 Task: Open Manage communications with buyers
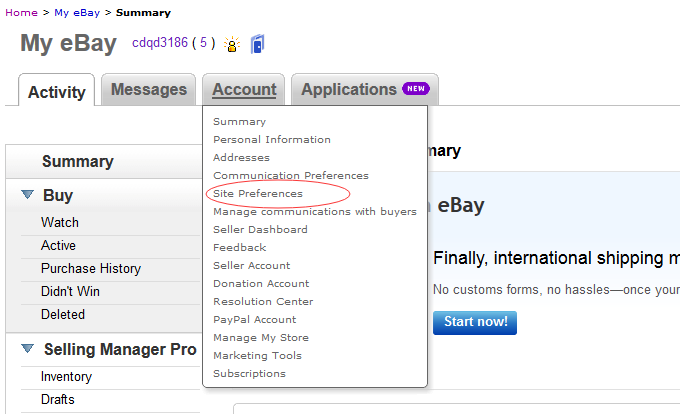(315, 212)
